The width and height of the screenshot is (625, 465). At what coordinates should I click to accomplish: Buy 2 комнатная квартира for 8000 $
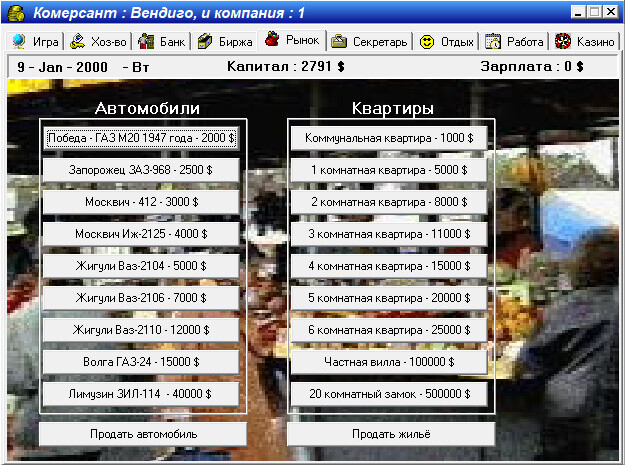389,202
